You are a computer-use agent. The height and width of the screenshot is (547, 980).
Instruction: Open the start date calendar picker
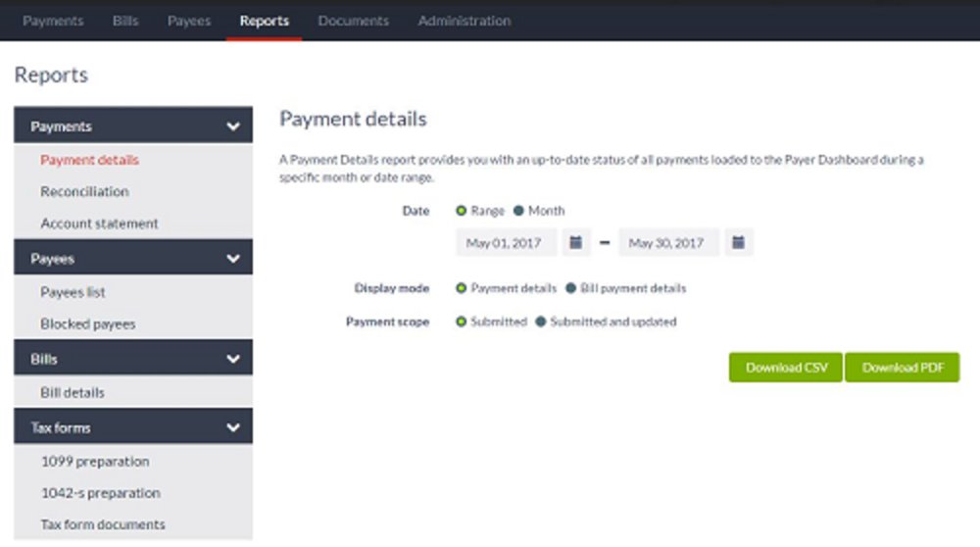(x=575, y=242)
